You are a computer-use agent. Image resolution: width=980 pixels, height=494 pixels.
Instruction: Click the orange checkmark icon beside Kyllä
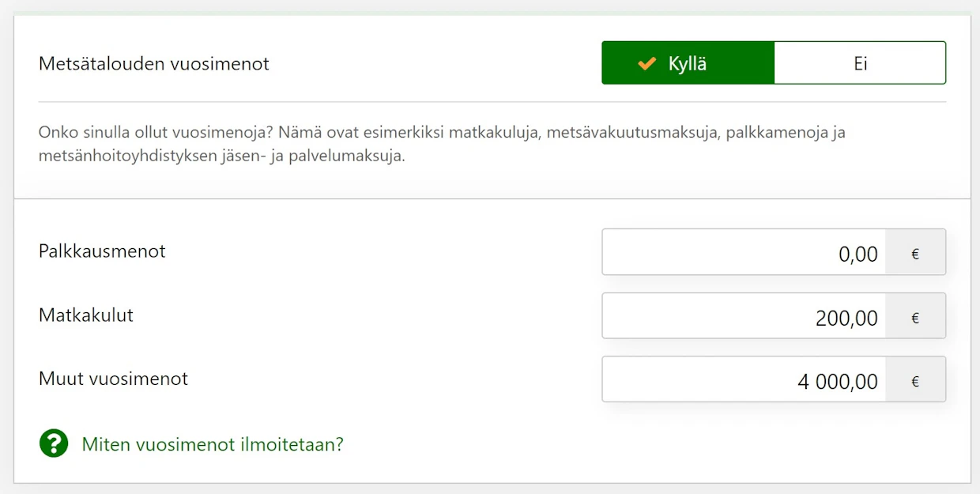pos(647,64)
